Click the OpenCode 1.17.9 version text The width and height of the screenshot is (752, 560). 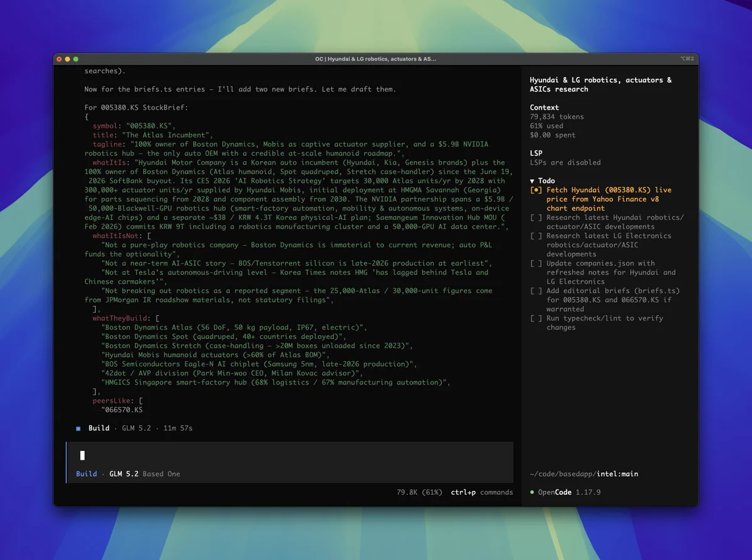coord(570,492)
